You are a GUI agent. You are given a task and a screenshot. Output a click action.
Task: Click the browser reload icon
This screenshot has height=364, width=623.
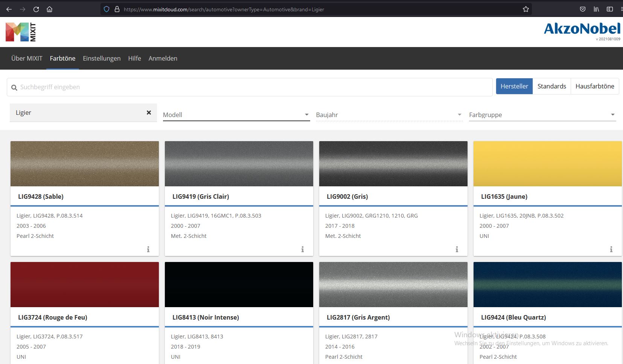[x=36, y=9]
